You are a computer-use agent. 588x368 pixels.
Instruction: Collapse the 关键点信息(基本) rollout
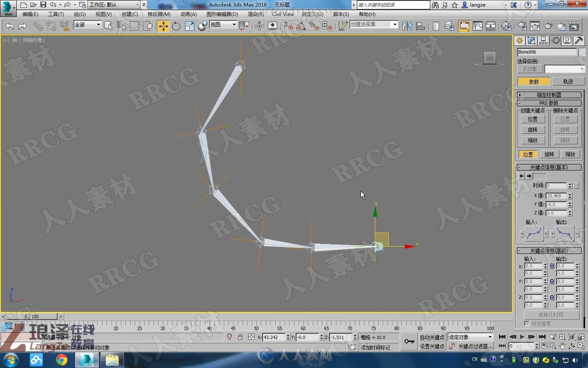click(549, 167)
